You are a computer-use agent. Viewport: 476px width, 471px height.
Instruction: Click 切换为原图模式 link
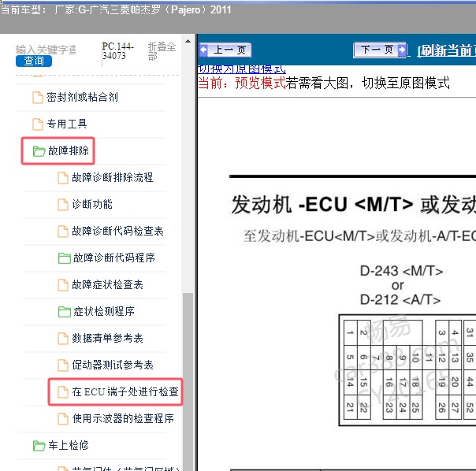(242, 69)
